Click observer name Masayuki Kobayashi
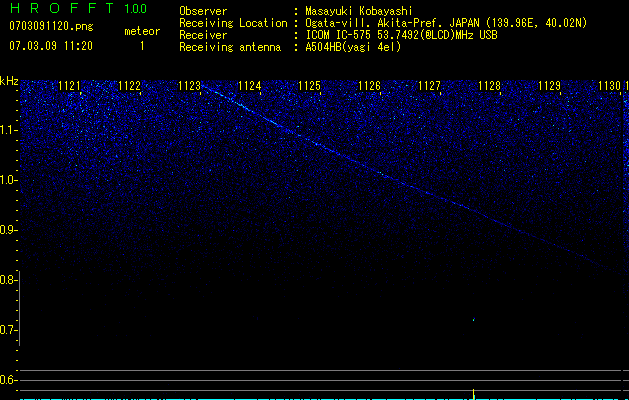This screenshot has height=400, width=629. point(359,11)
